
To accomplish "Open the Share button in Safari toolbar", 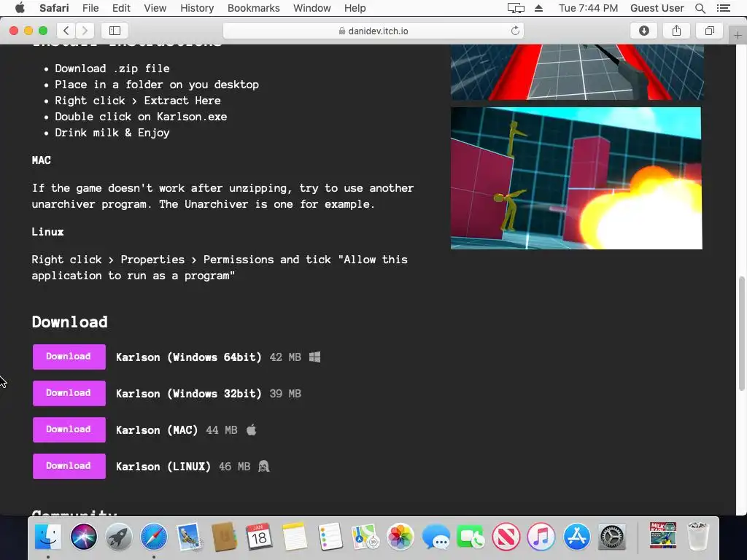I will point(676,31).
